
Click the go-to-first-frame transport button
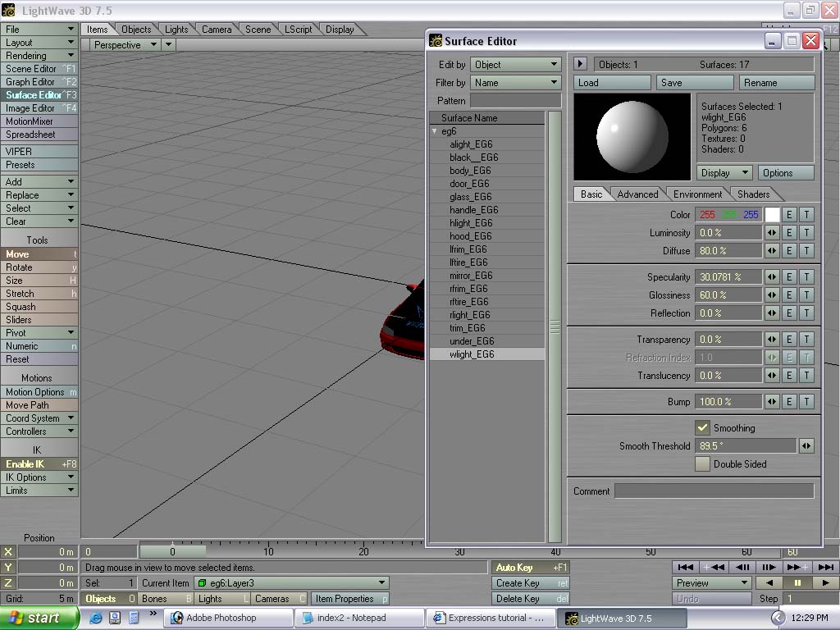tap(685, 567)
